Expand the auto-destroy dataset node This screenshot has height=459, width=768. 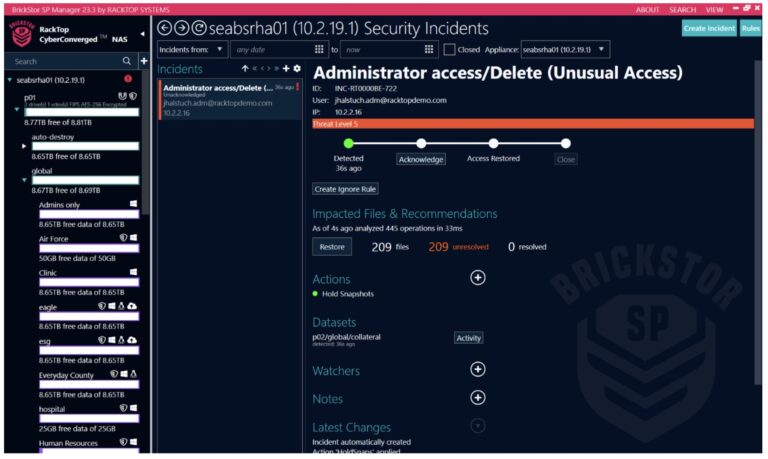24,146
